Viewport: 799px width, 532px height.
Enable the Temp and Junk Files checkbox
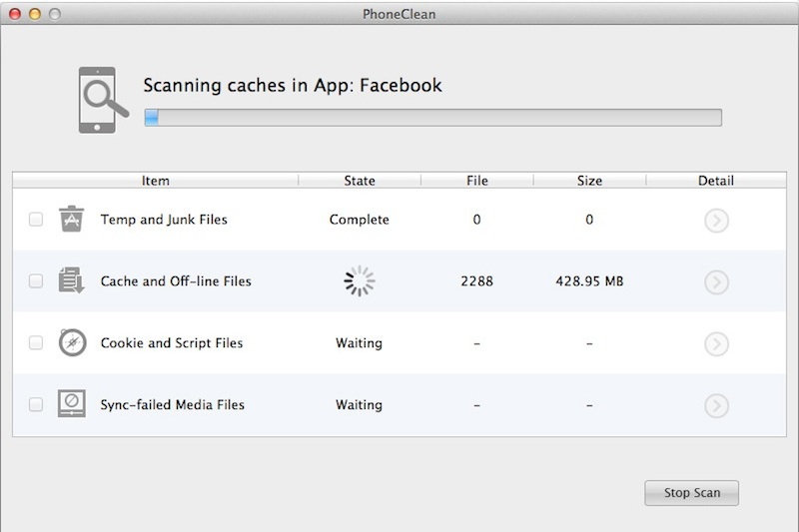click(x=36, y=220)
